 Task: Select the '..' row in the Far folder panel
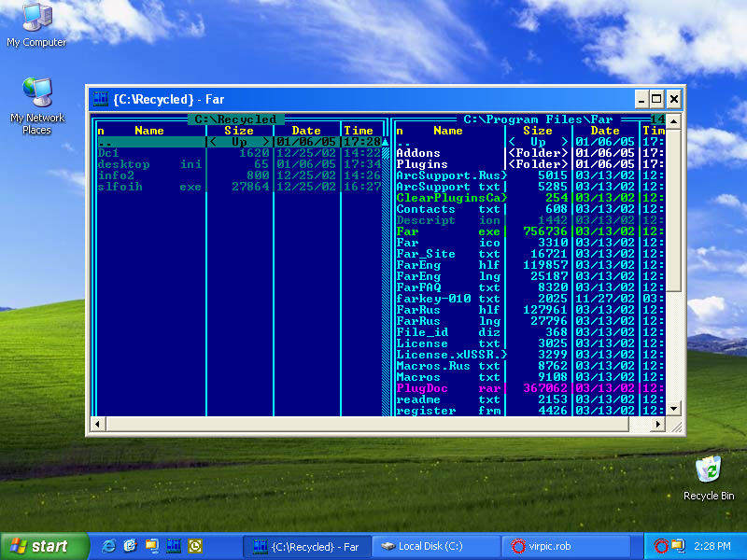tap(530, 142)
